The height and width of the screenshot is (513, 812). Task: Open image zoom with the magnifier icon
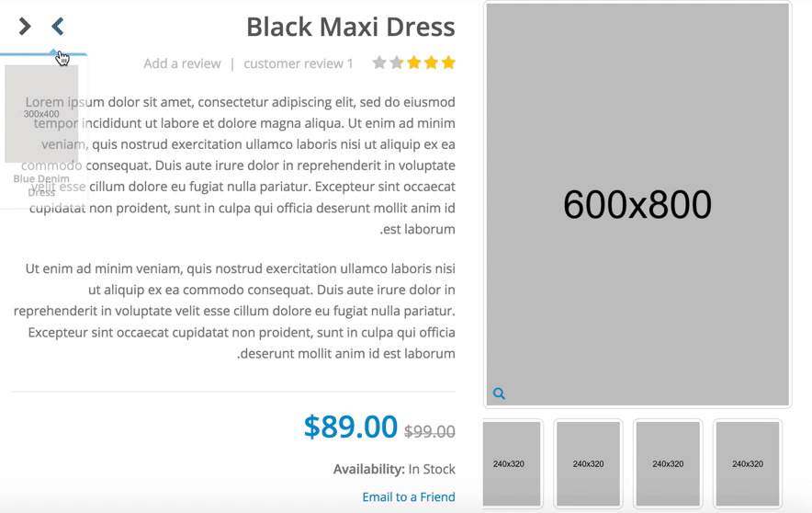pyautogui.click(x=499, y=393)
